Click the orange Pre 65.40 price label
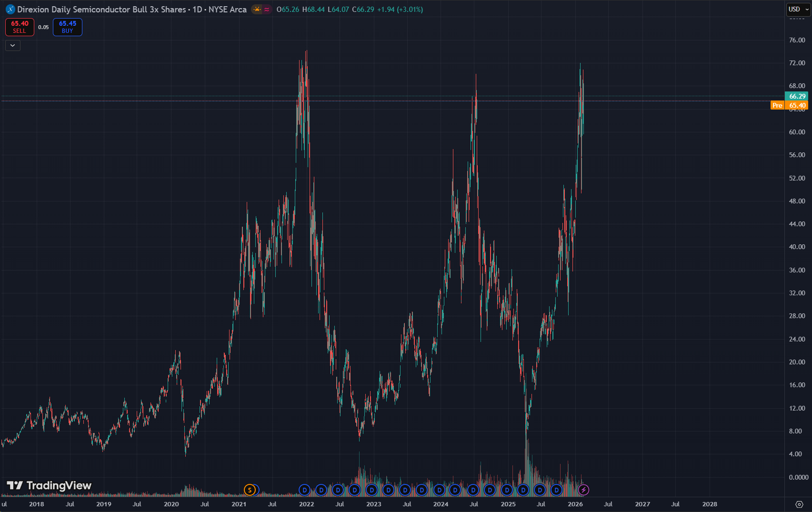The image size is (812, 512). [789, 105]
